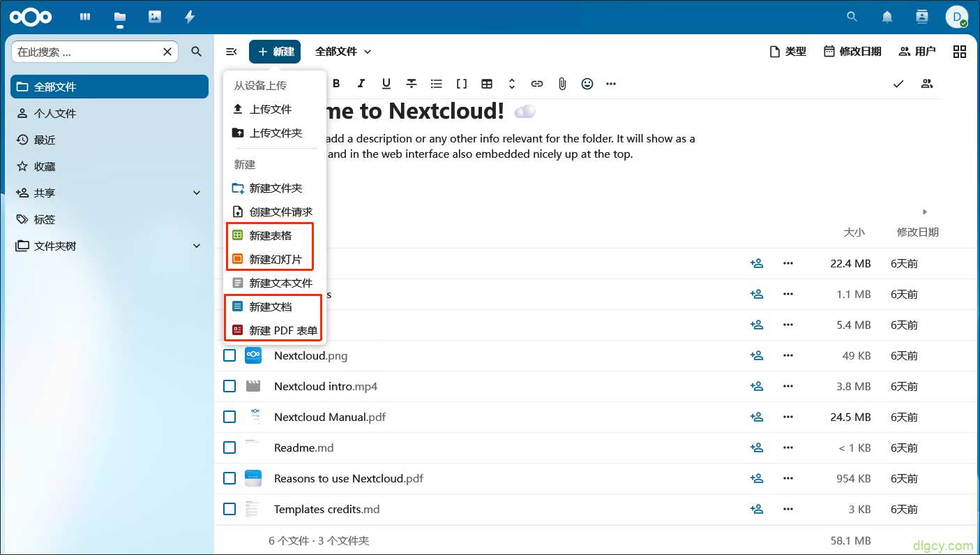Toggle strikethrough formatting
Screen dimensions: 980x555
tap(412, 84)
